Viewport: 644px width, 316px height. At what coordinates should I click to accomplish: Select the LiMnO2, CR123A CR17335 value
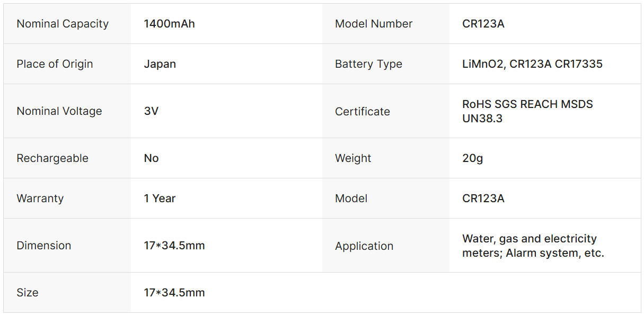point(532,64)
